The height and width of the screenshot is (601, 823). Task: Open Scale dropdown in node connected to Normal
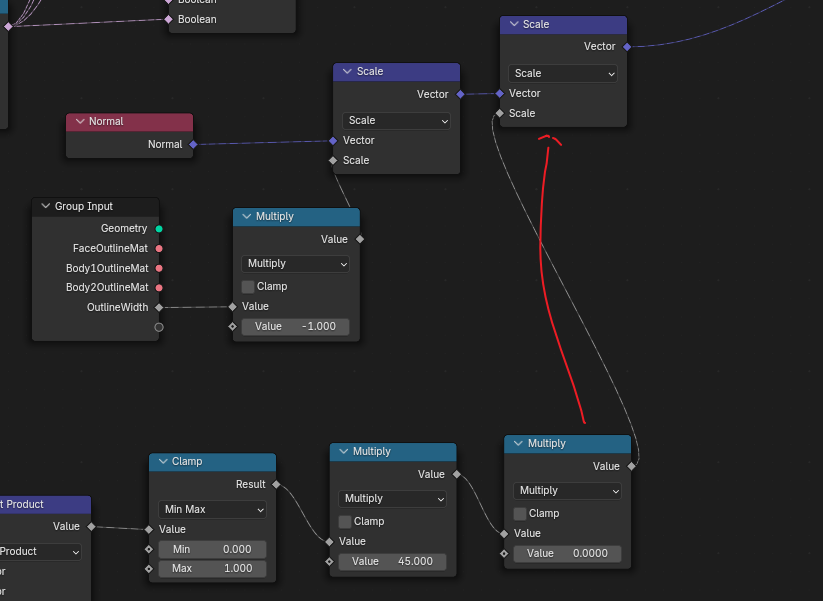(396, 121)
